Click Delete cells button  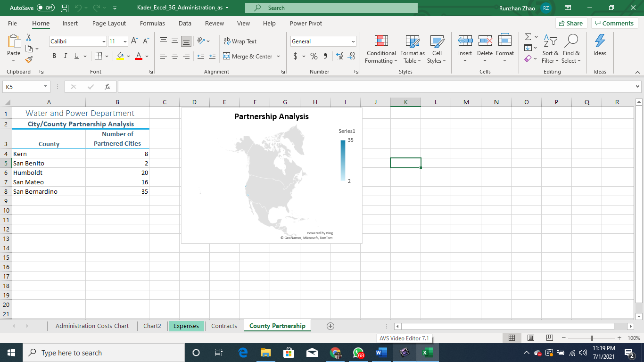pos(485,49)
